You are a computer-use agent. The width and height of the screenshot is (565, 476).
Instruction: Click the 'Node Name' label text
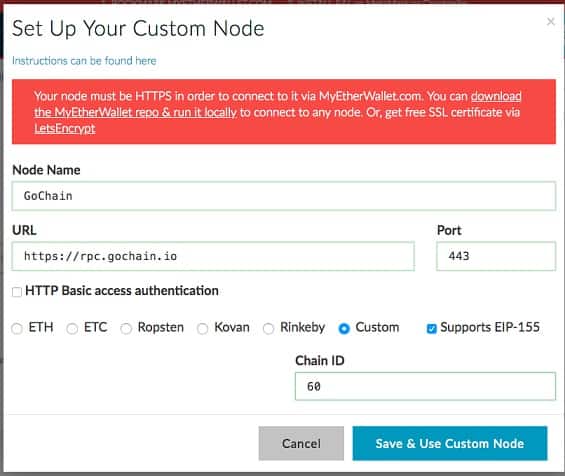coord(46,170)
